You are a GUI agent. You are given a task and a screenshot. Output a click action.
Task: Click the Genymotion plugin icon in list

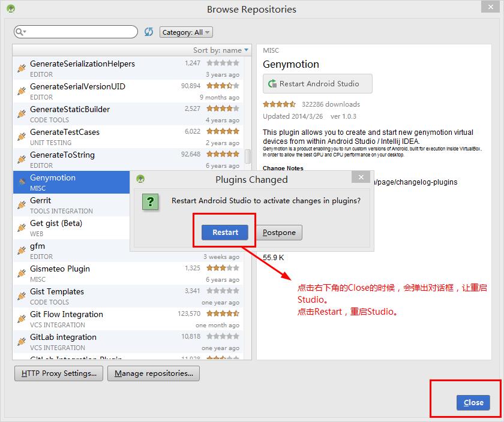tap(22, 182)
